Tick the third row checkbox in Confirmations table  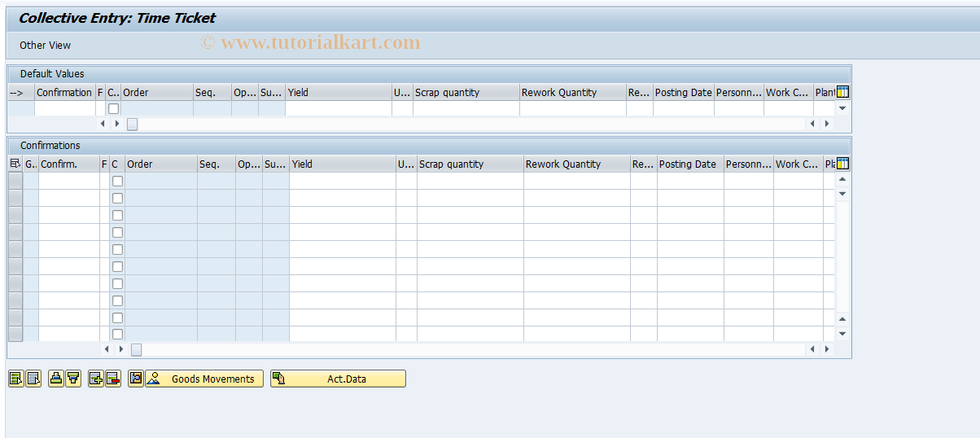[x=118, y=215]
